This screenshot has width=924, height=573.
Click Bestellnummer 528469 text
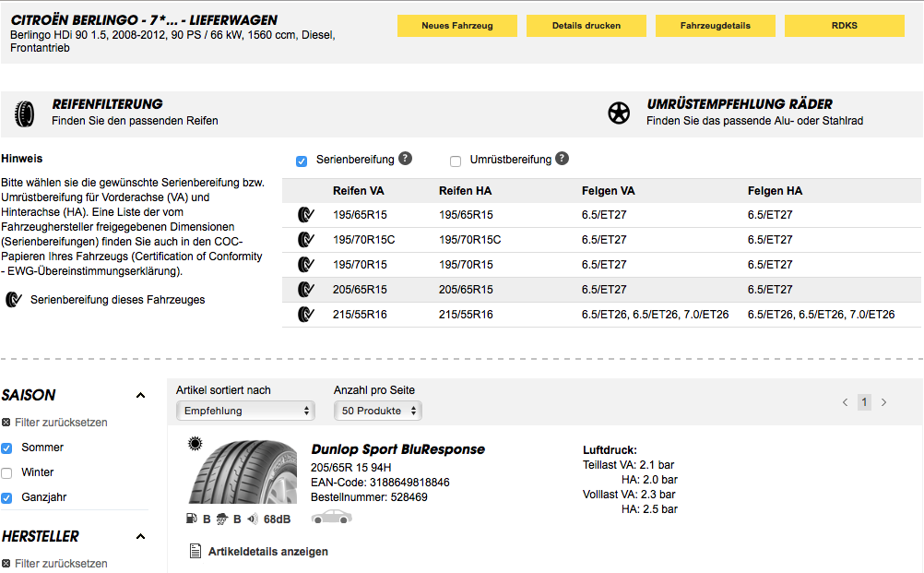coord(370,497)
